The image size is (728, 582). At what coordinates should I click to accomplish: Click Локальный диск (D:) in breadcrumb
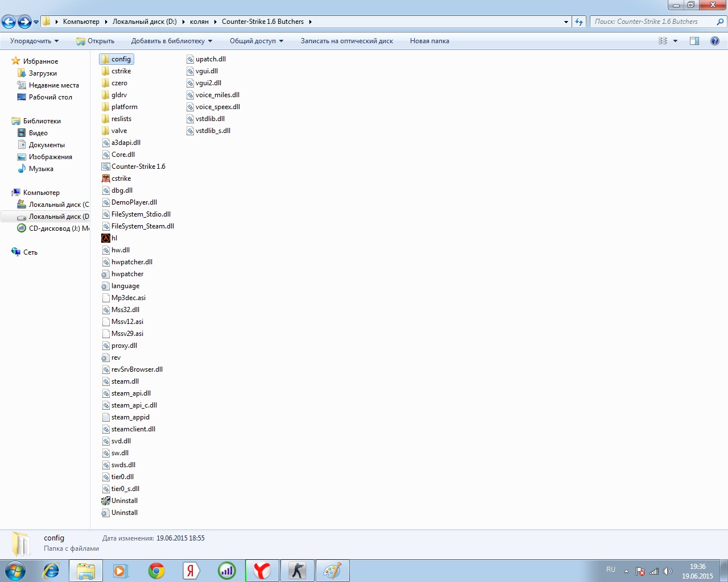coord(144,22)
